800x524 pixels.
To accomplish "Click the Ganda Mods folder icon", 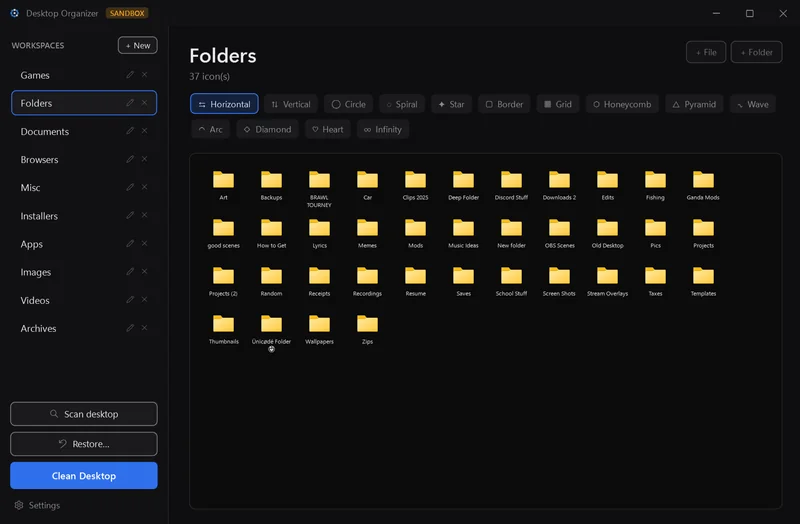I will (703, 180).
